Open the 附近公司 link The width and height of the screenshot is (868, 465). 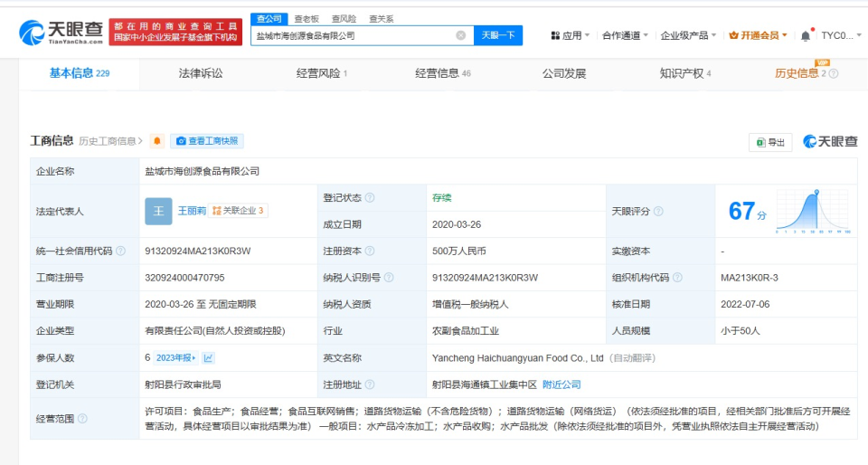tap(561, 384)
